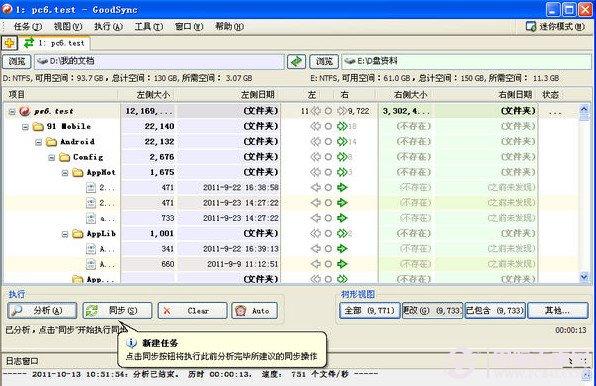Viewport: 596px width, 386px height.
Task: Click the left arrow on 91 Mobile row
Action: pyautogui.click(x=315, y=126)
